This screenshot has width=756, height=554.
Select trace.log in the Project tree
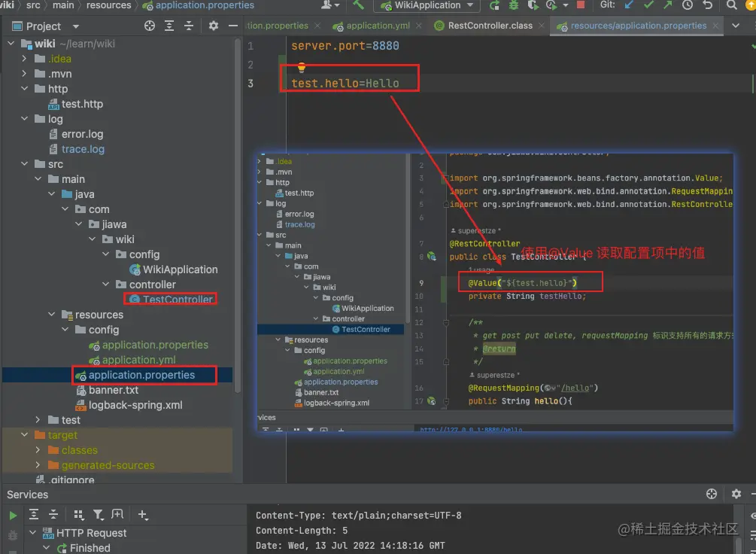tap(77, 149)
